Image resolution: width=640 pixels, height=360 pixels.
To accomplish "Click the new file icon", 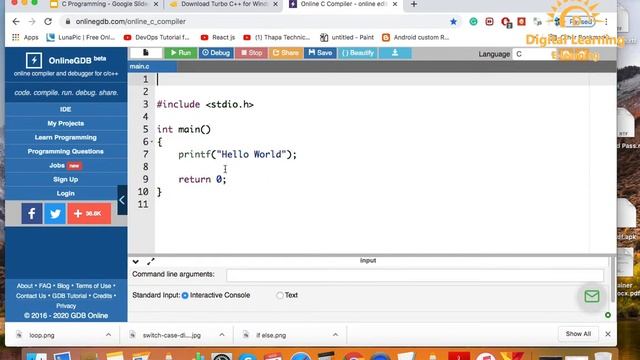I will (x=146, y=53).
